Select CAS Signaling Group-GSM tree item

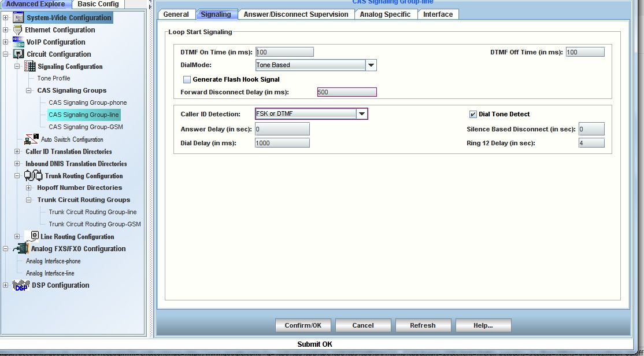point(86,127)
